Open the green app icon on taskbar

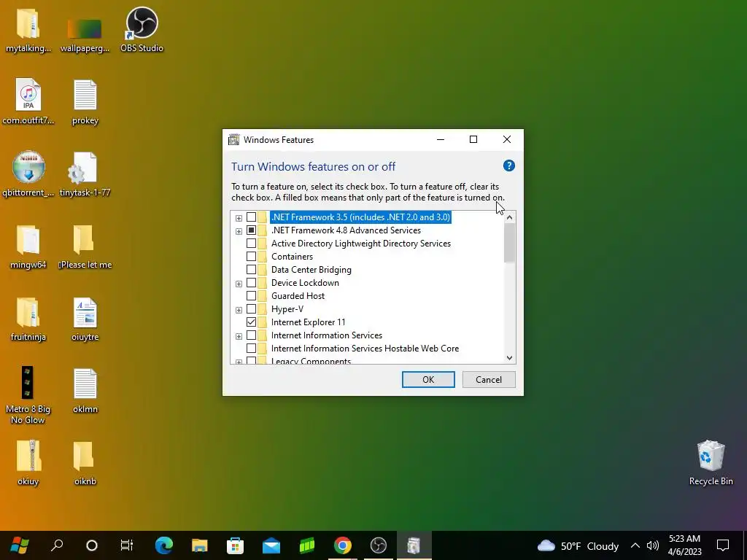[x=307, y=545]
